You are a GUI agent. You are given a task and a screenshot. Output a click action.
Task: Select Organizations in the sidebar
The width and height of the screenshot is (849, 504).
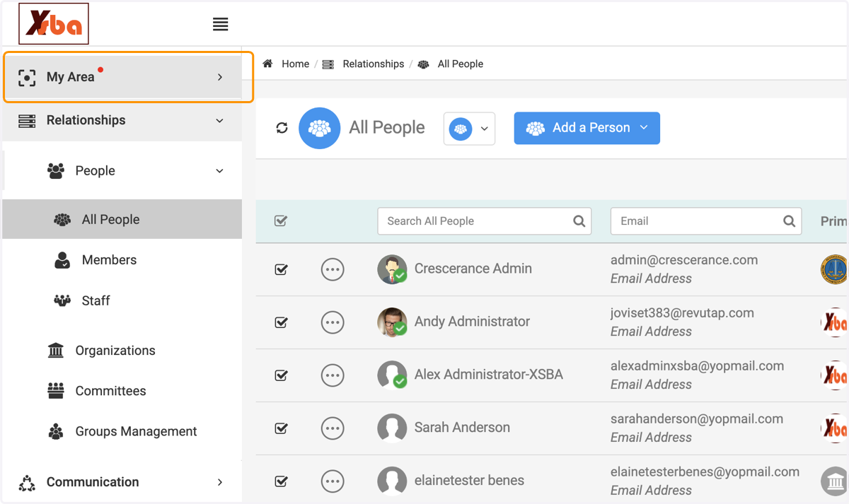click(115, 351)
